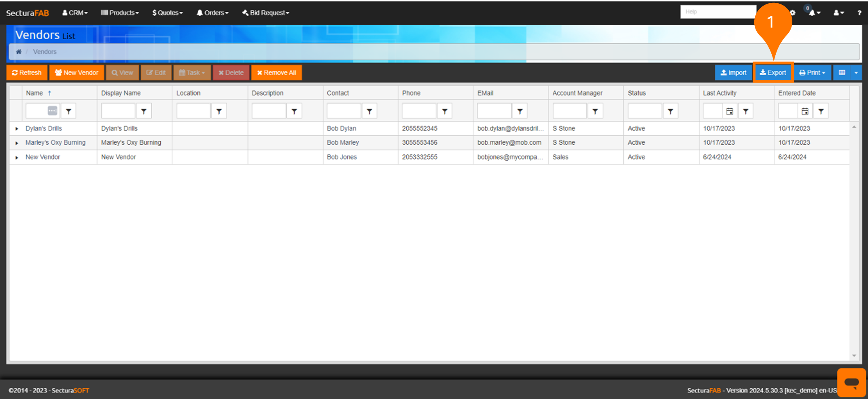The image size is (868, 399).
Task: Open the Bid Request menu
Action: 266,13
